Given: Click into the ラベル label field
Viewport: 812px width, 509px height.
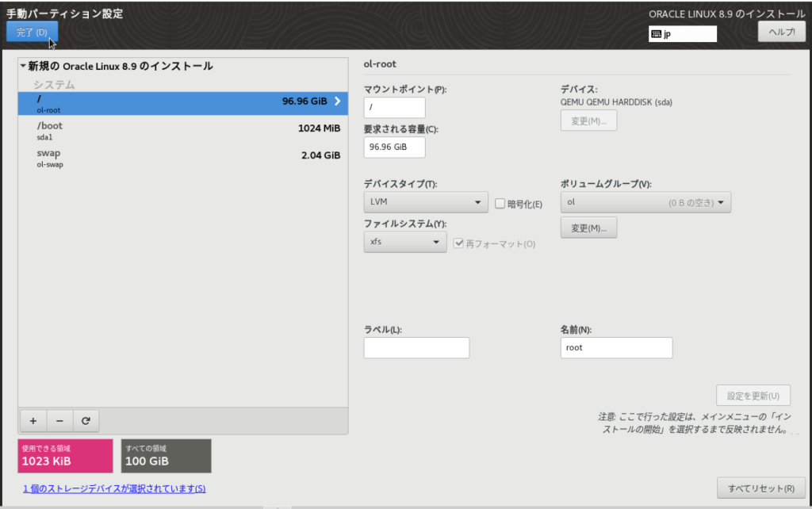Looking at the screenshot, I should coord(416,347).
